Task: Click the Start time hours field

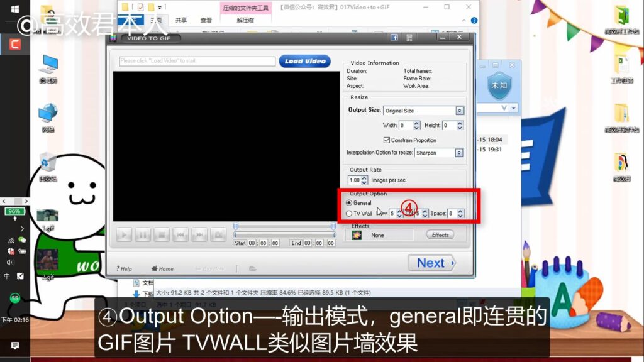Action: click(252, 243)
